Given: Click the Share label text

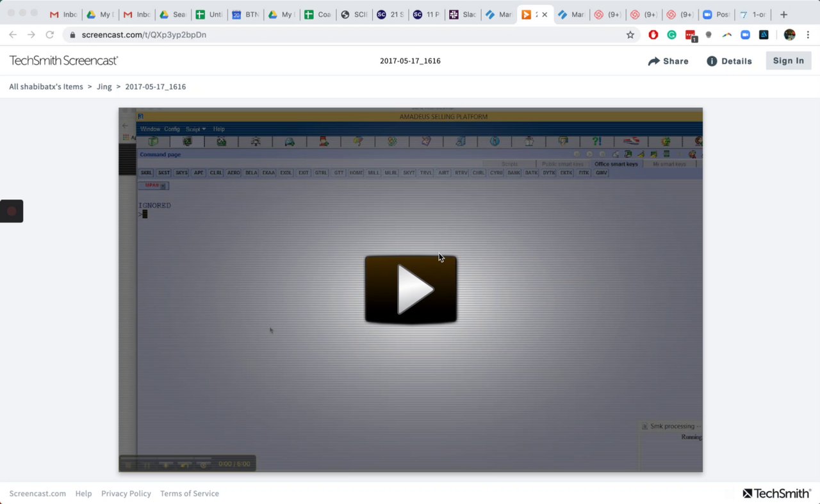Looking at the screenshot, I should 676,61.
